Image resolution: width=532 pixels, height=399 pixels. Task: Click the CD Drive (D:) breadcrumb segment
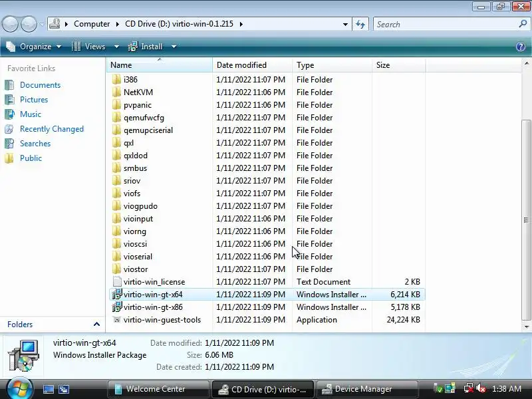[x=179, y=24]
